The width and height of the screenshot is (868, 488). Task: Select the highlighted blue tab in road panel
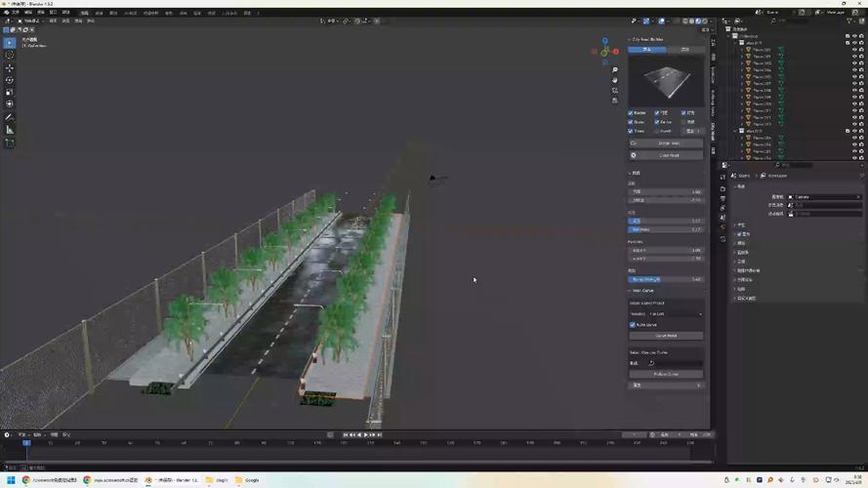[x=646, y=50]
